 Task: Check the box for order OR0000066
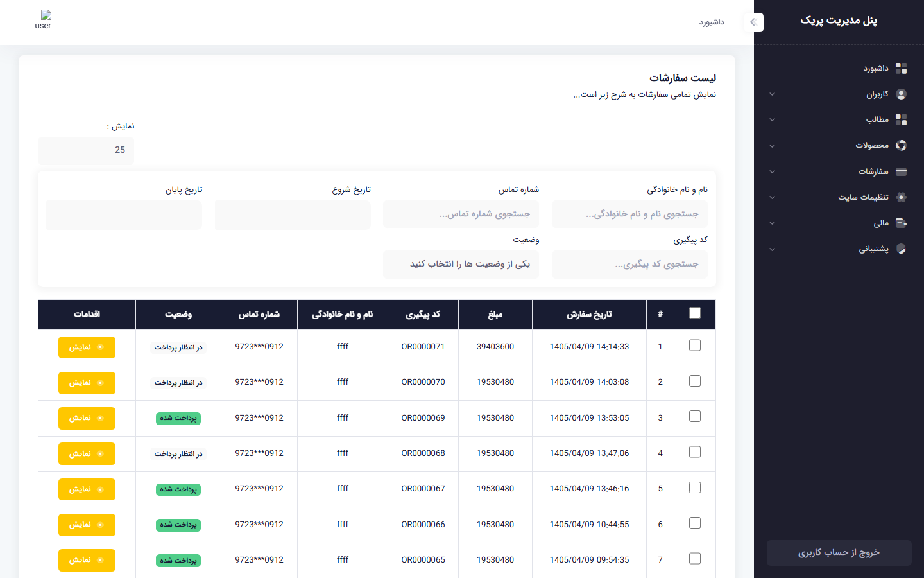pos(694,523)
